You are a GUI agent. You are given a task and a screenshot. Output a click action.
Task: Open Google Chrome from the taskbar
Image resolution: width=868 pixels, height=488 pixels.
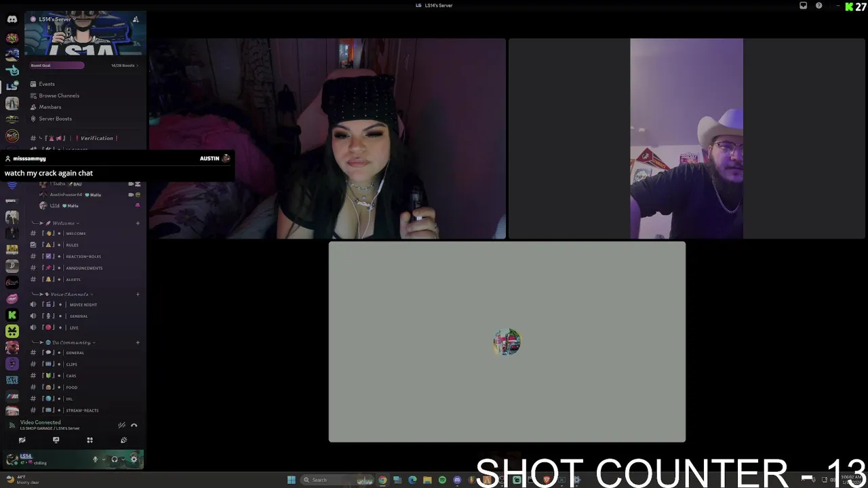click(x=382, y=480)
